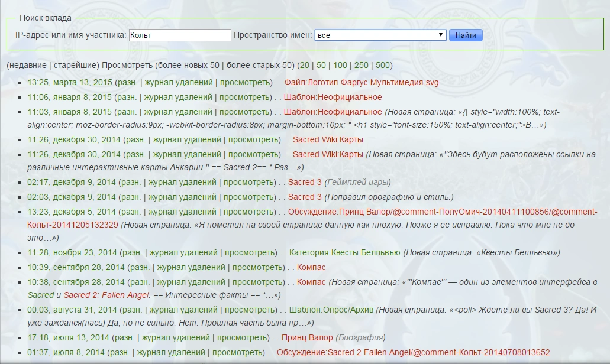
Task: Open Принц Валор link in July 13 entry
Action: coord(307,337)
